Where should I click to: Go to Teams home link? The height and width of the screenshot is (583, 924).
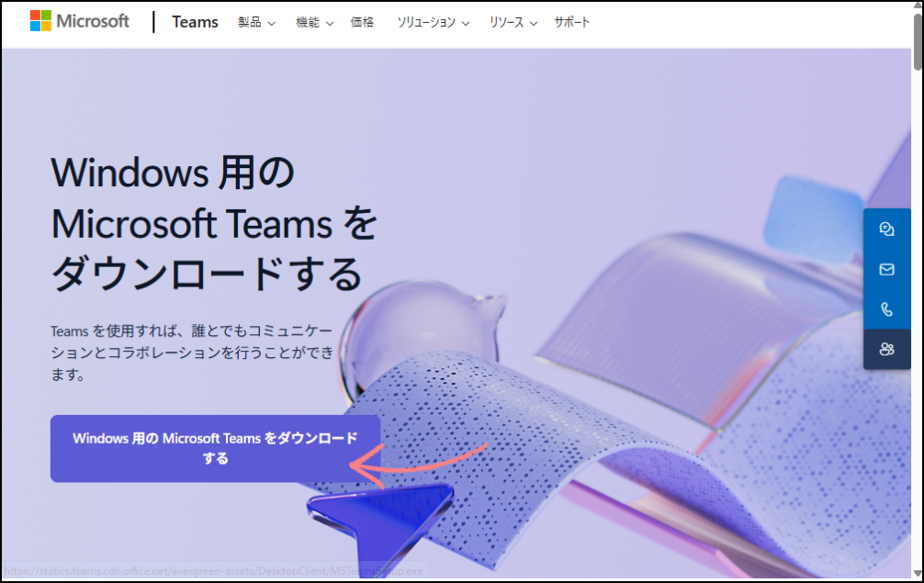195,22
